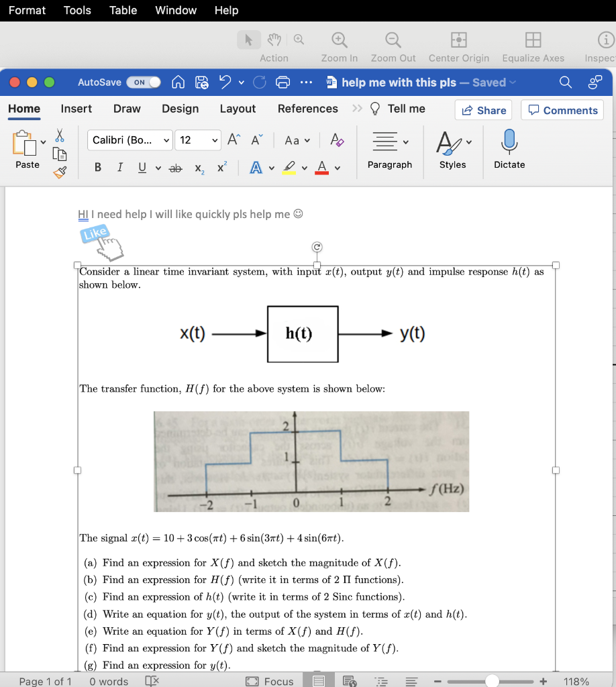Apply italic formatting
616x687 pixels.
pyautogui.click(x=119, y=168)
